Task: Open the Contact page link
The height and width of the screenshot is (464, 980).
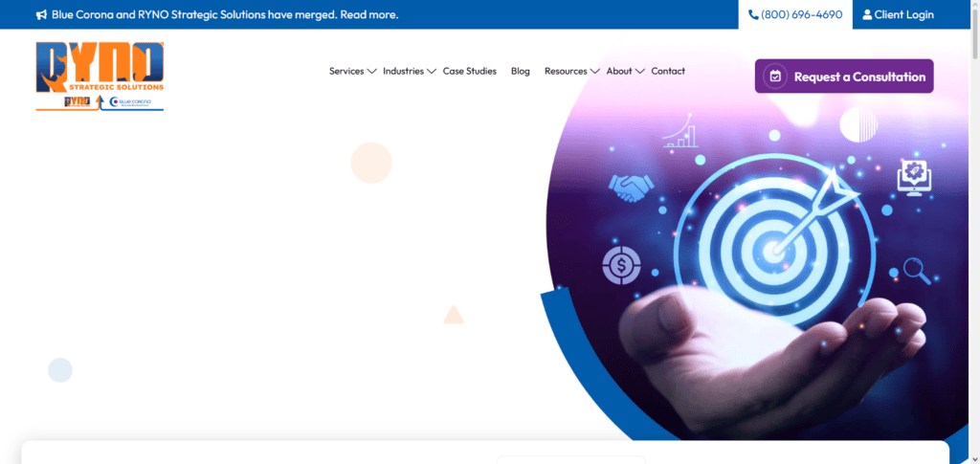Action: click(x=668, y=71)
